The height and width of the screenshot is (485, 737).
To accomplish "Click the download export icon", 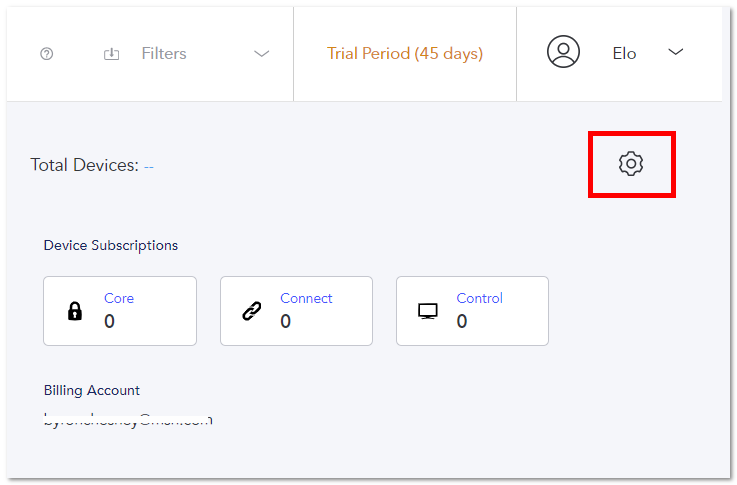I will (111, 54).
